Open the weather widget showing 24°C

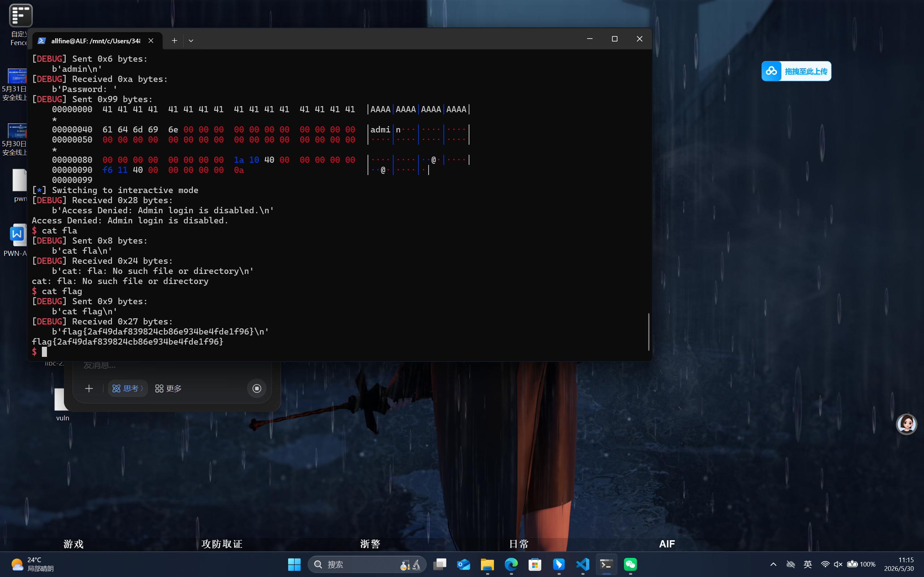click(32, 564)
